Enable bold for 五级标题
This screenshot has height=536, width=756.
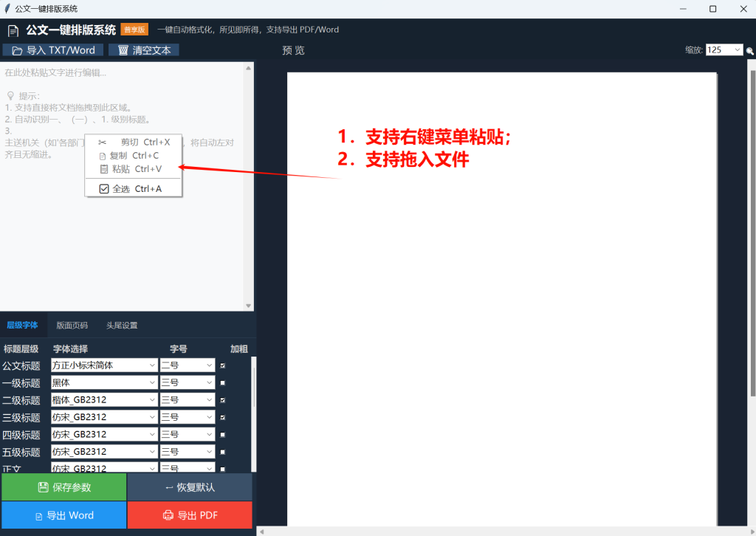223,452
